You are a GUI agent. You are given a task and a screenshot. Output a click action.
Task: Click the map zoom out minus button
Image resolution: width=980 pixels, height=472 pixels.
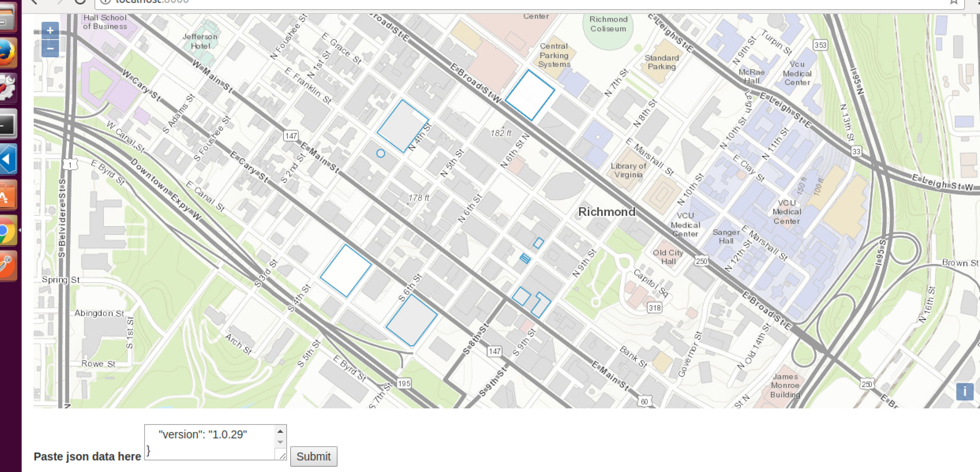click(50, 49)
